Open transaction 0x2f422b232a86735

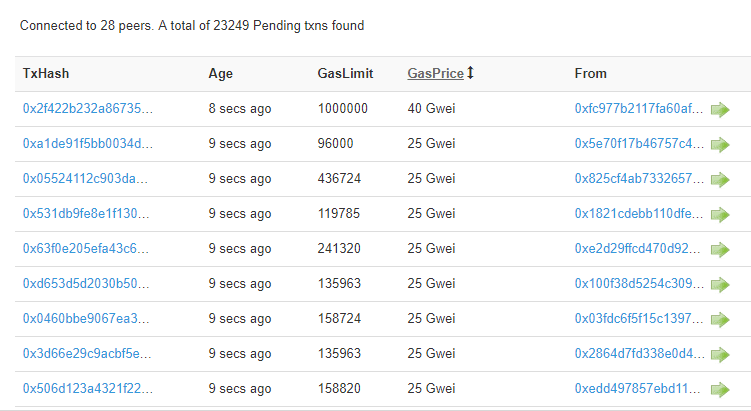click(88, 108)
